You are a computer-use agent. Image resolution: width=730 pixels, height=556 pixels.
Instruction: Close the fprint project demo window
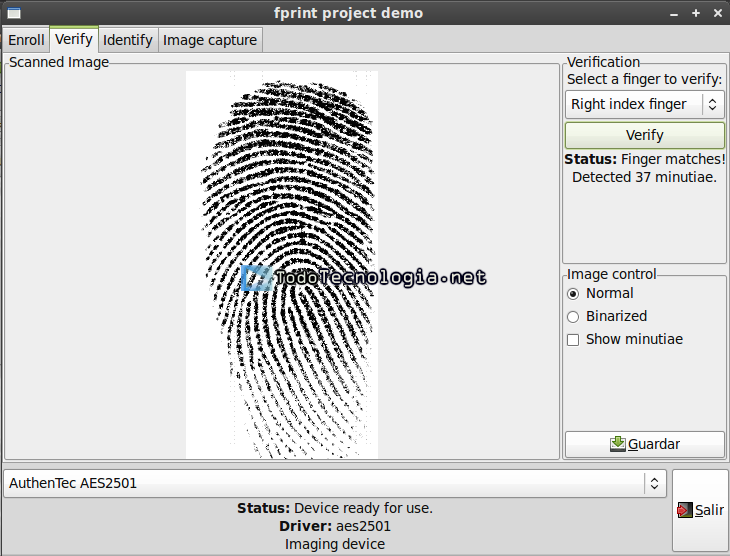tap(716, 13)
